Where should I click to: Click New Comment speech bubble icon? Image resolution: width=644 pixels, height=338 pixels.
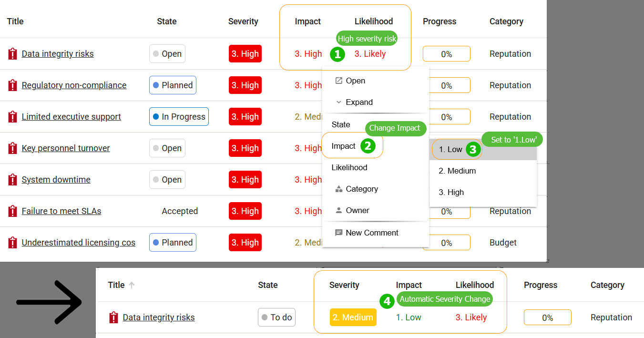click(x=339, y=233)
